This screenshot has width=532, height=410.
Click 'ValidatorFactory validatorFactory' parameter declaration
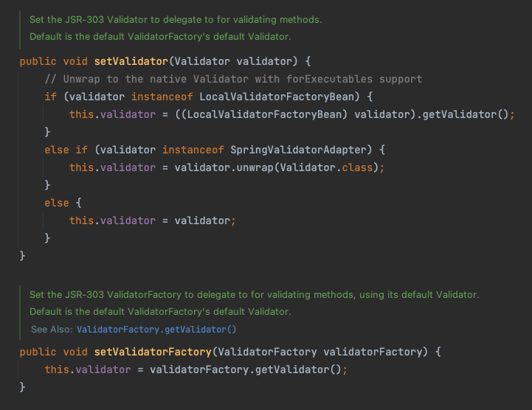pos(321,352)
